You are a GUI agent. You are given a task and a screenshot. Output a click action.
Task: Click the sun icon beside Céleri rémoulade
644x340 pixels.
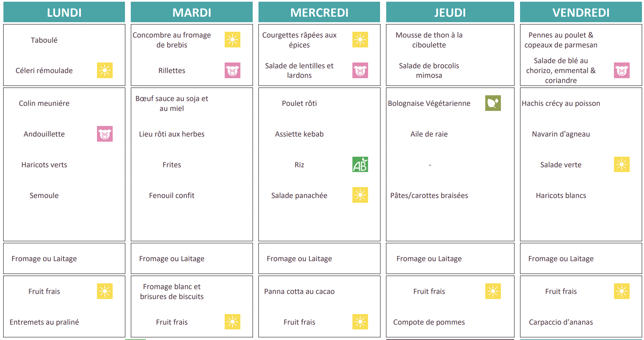click(104, 70)
